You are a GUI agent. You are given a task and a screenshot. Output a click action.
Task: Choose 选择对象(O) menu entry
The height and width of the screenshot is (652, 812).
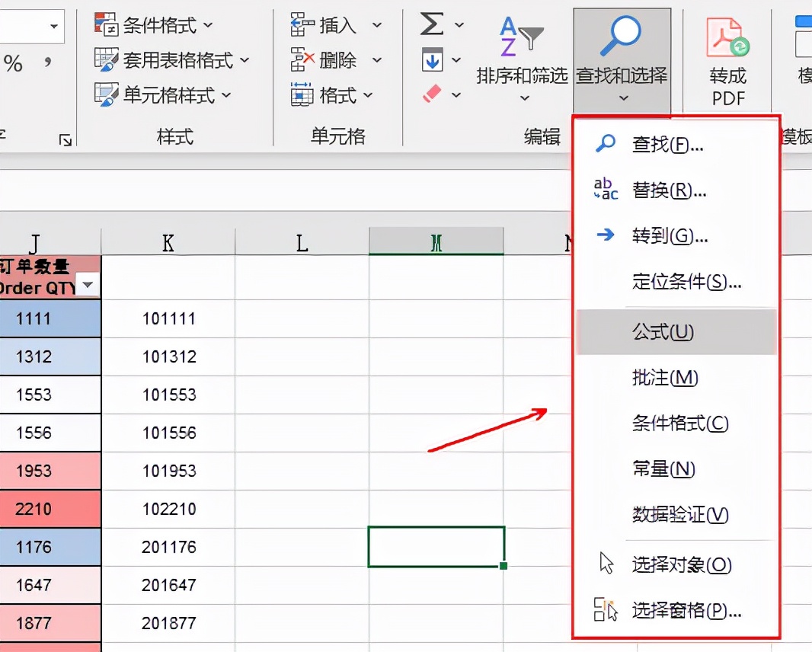(676, 564)
